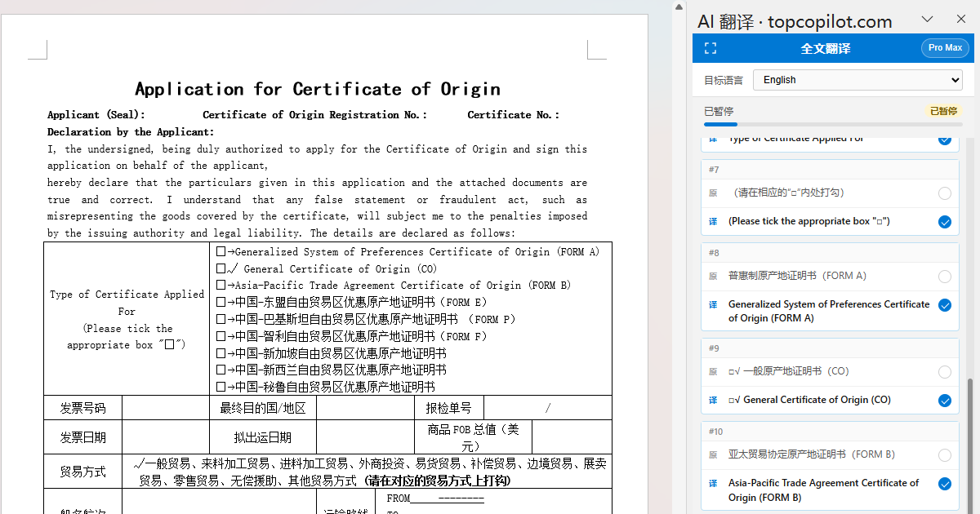Click the 'Application for Certificate of Origin' title
The height and width of the screenshot is (514, 980).
click(x=318, y=89)
